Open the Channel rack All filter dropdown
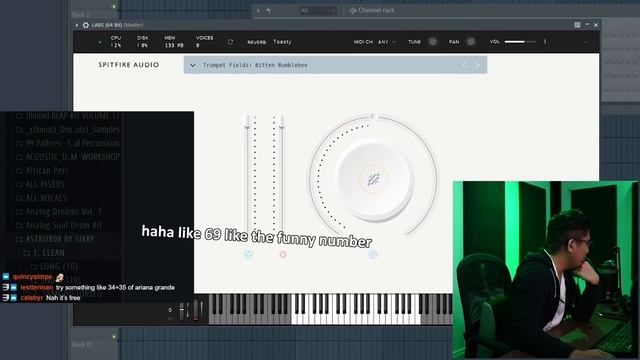 pos(318,10)
